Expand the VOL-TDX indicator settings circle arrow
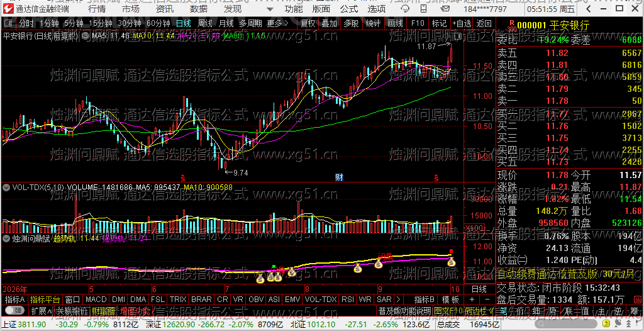This screenshot has height=331, width=644. (x=6, y=188)
